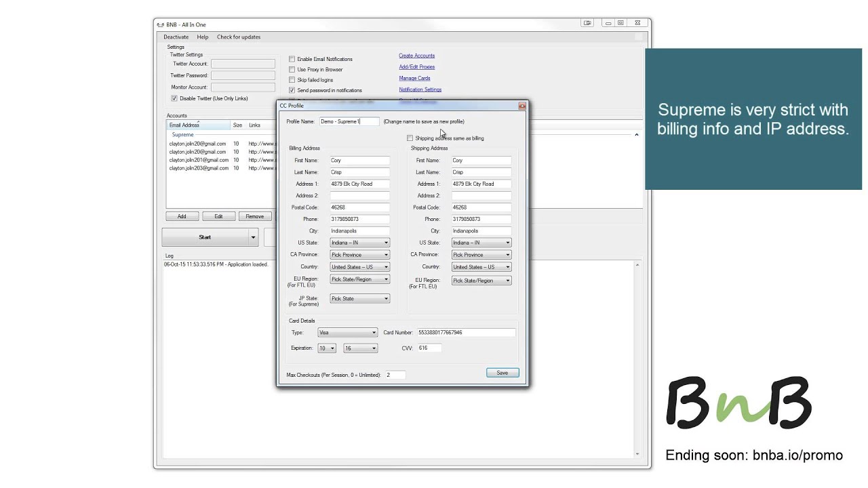Open shipping Country dropdown
This screenshot has width=868, height=488.
tap(481, 267)
